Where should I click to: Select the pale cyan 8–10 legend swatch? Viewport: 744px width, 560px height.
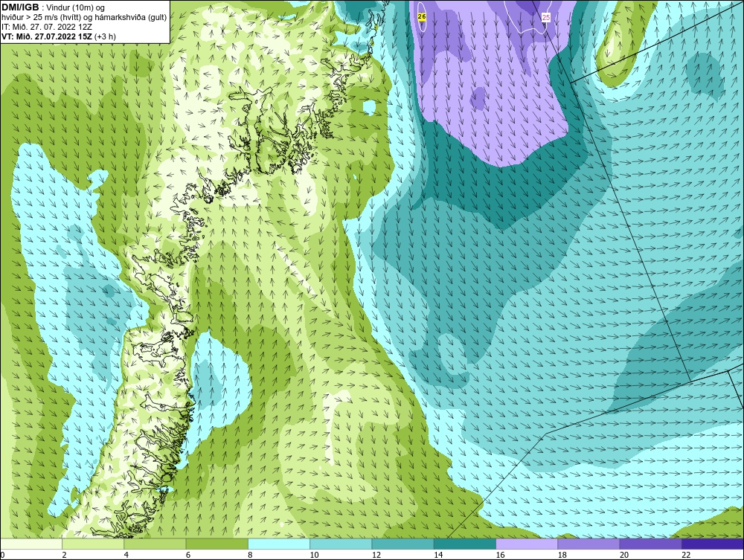coord(279,544)
